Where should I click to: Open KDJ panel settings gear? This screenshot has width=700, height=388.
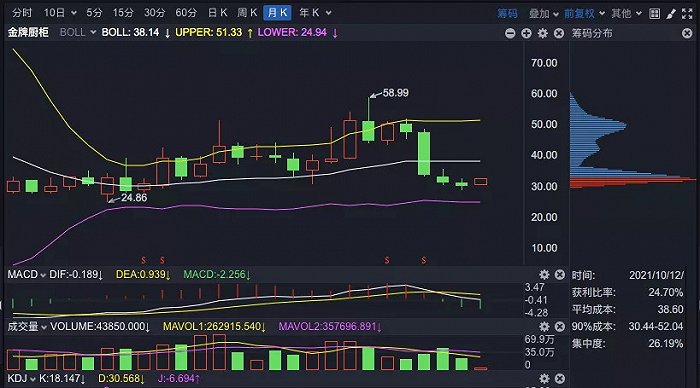pos(544,379)
